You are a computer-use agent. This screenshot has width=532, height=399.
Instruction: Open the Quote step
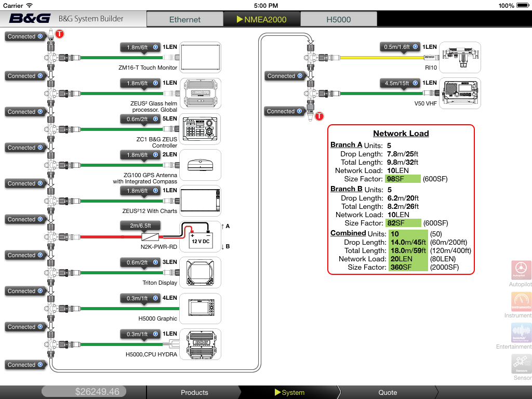click(x=388, y=393)
